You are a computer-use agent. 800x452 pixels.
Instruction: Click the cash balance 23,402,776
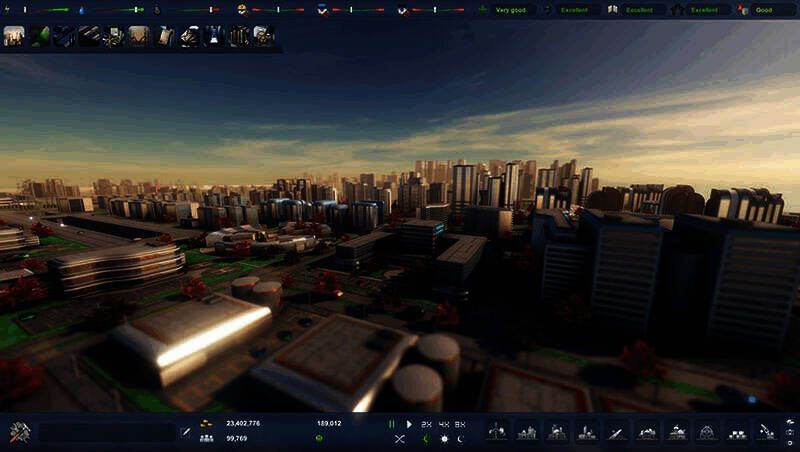pos(244,424)
